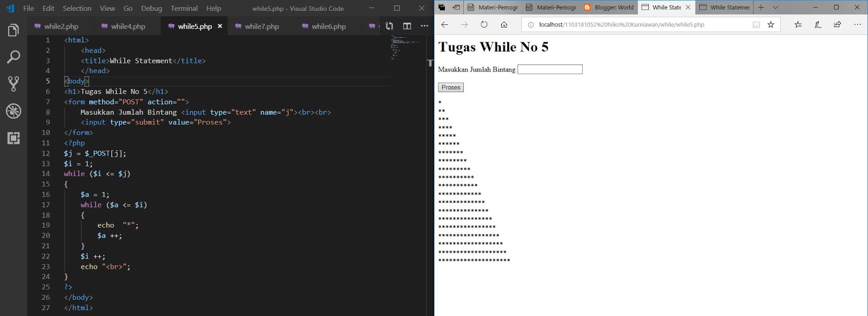The image size is (868, 316).
Task: Open the Debug view in activity bar
Action: click(13, 111)
